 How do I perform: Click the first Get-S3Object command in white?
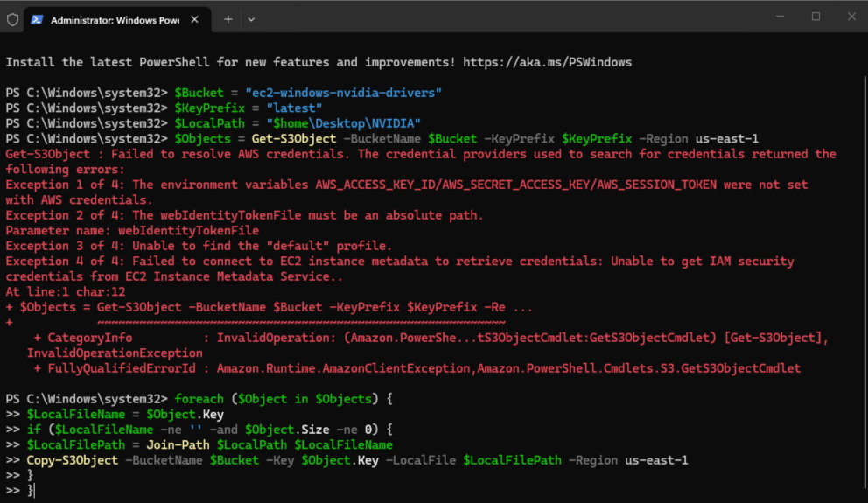(x=294, y=138)
